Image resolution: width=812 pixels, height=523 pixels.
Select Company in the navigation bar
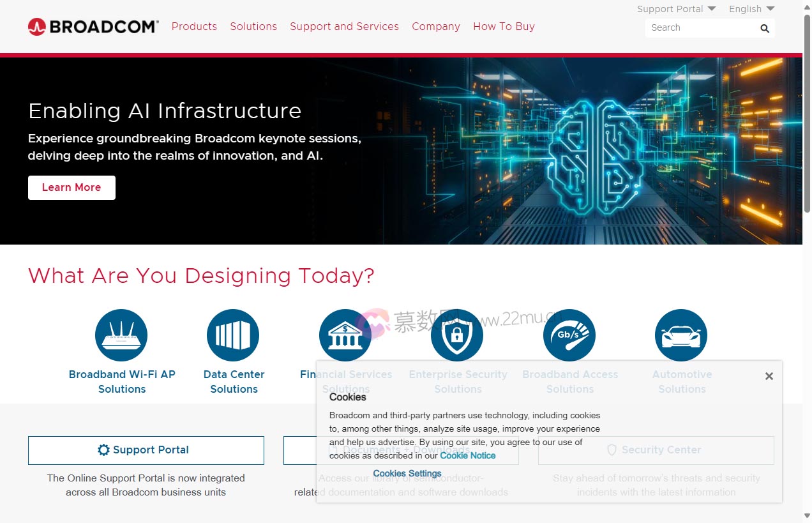(435, 27)
